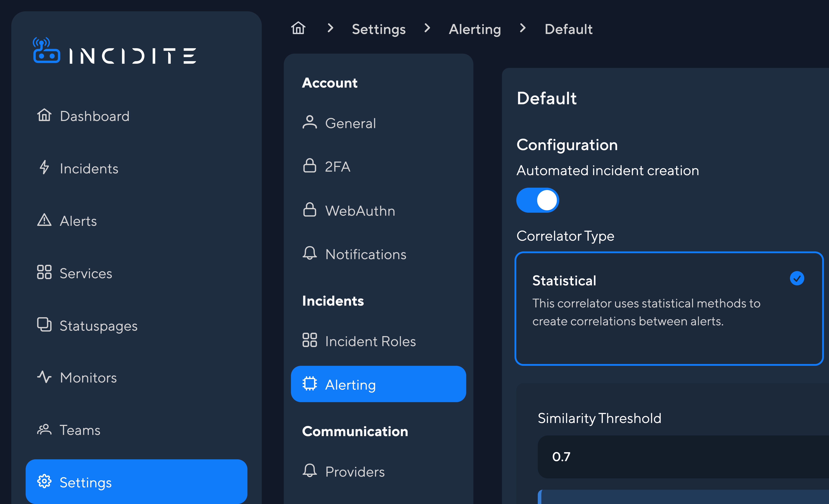
Task: Click the Default page title
Action: coord(546,98)
